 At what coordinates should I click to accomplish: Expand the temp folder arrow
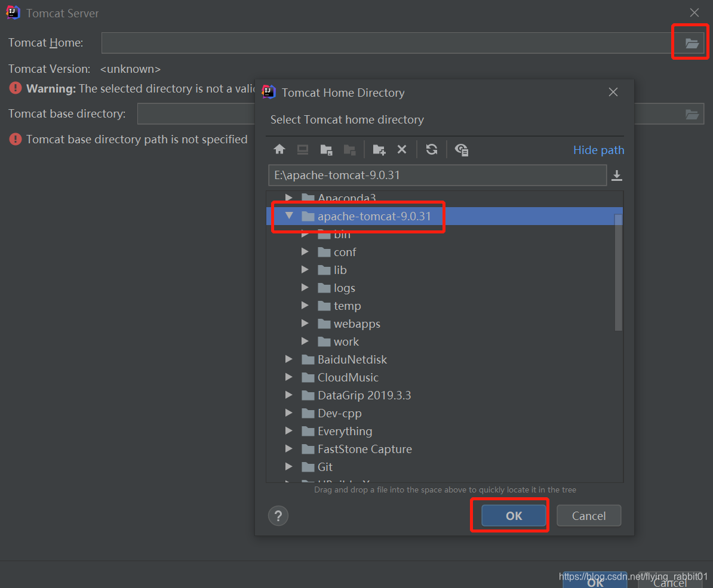point(305,306)
